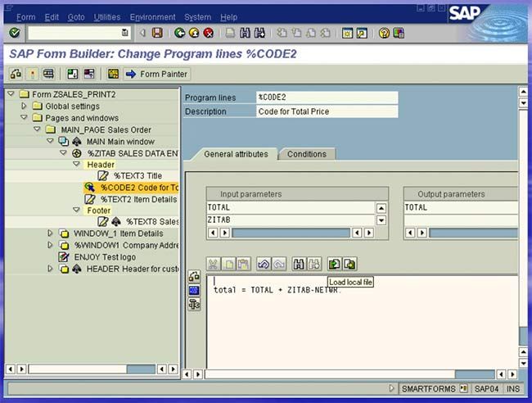Click the Save as local file icon

tap(349, 264)
